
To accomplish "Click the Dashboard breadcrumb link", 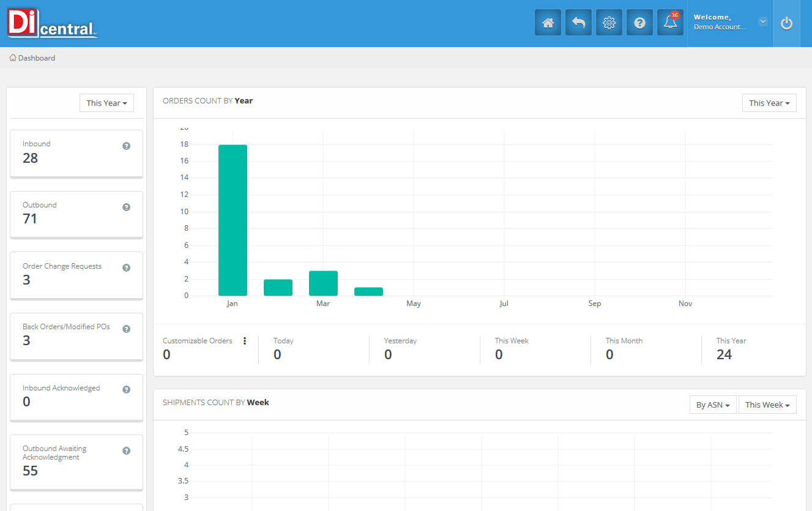I will [x=36, y=58].
